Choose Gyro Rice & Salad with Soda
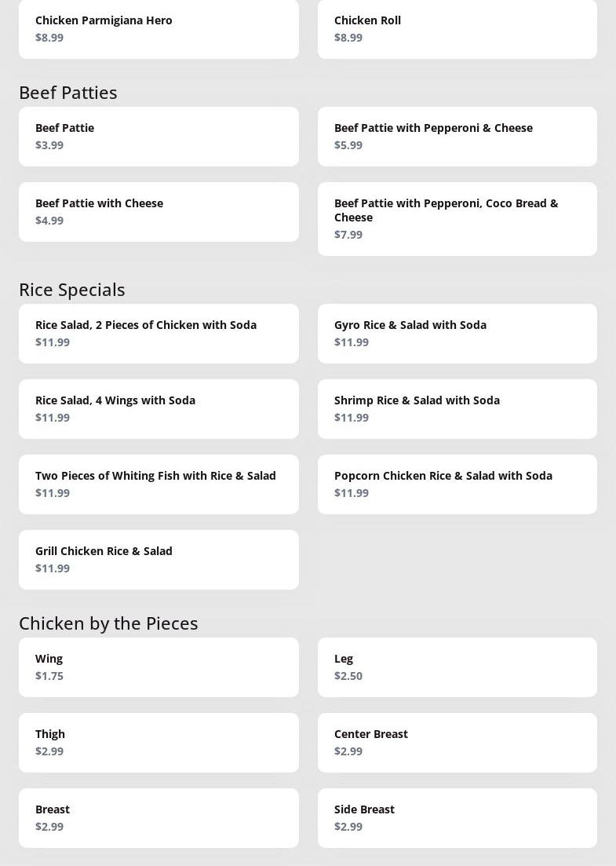The height and width of the screenshot is (866, 616). coord(457,333)
